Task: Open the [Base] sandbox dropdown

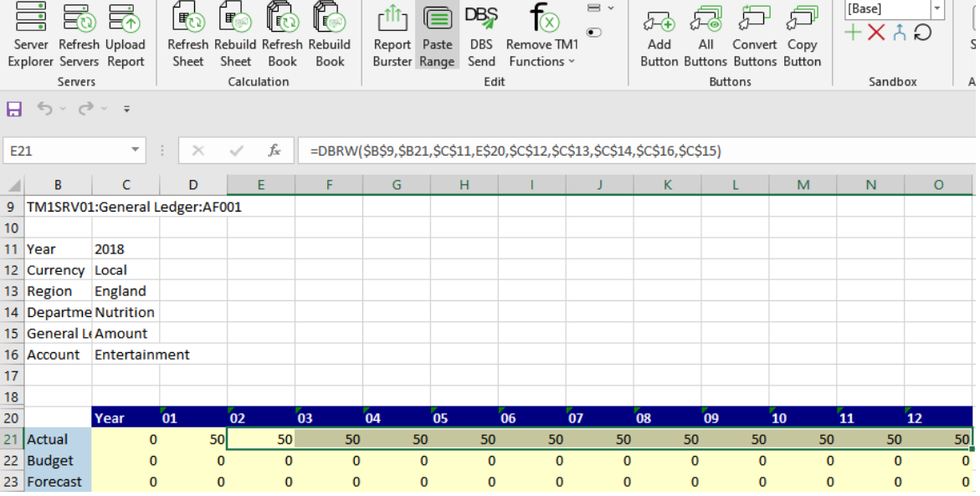Action: [x=936, y=8]
